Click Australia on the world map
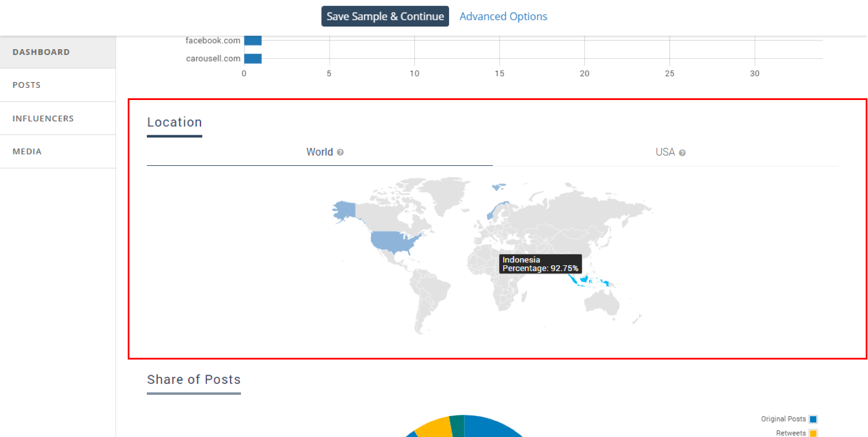868x437 pixels. [603, 304]
